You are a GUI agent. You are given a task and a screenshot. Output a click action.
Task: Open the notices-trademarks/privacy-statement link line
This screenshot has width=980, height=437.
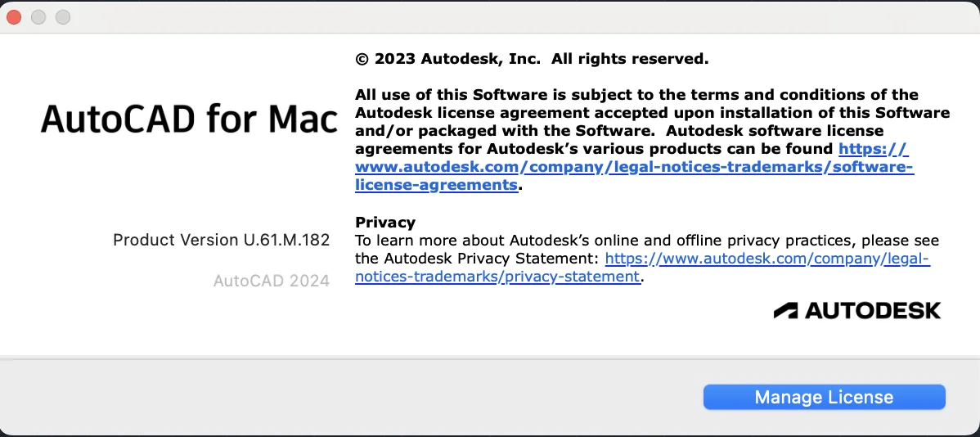coord(497,277)
